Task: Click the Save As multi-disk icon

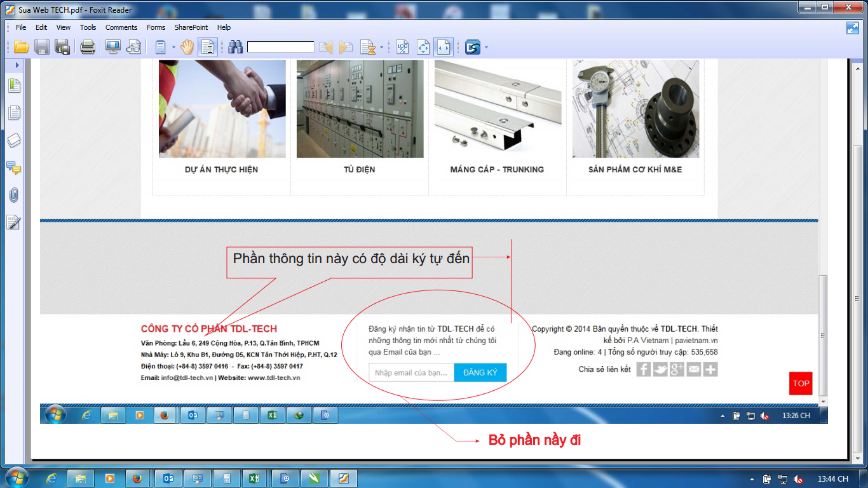Action: point(62,47)
